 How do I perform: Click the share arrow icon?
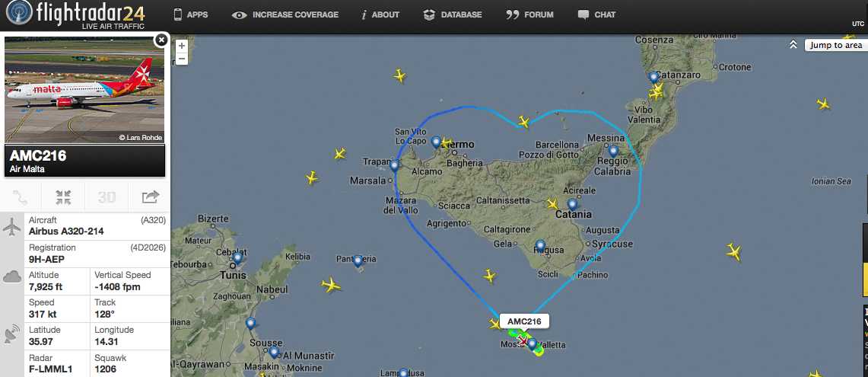pos(150,196)
